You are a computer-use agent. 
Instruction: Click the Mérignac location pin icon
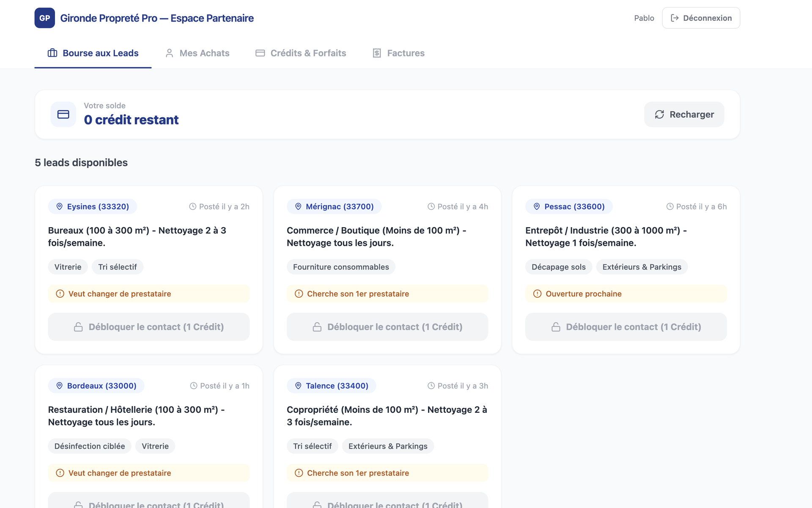[298, 206]
